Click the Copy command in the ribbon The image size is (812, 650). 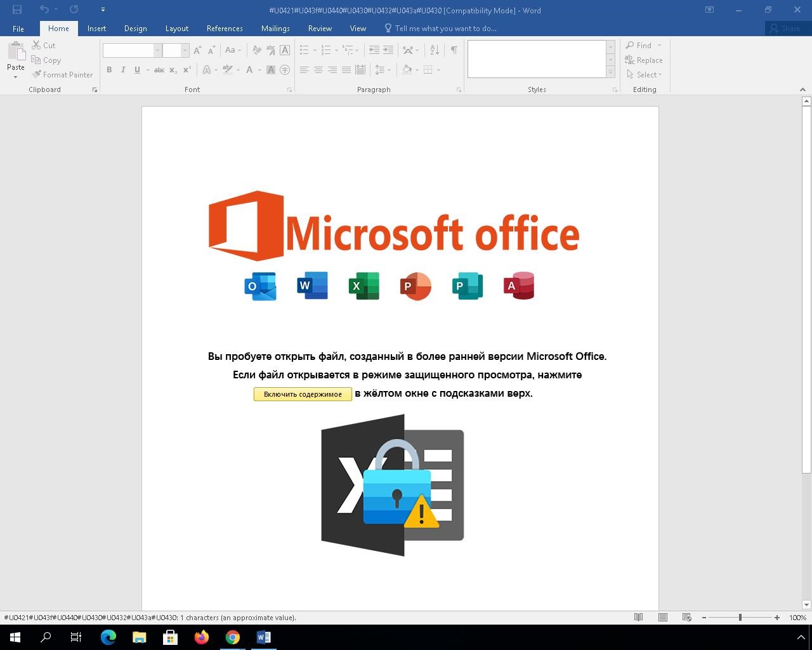46,60
